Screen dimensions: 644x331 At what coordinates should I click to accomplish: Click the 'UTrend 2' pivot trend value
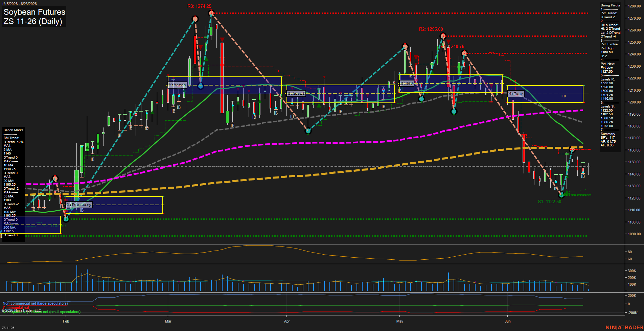(607, 17)
